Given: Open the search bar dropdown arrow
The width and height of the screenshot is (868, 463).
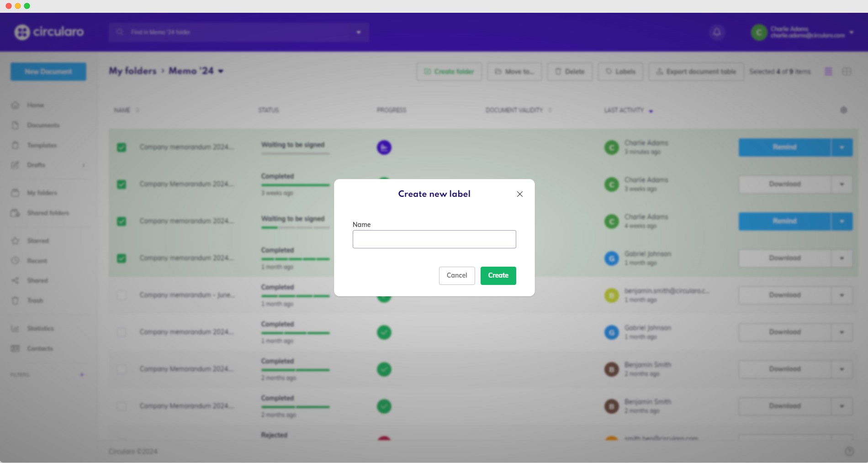Looking at the screenshot, I should [x=359, y=32].
